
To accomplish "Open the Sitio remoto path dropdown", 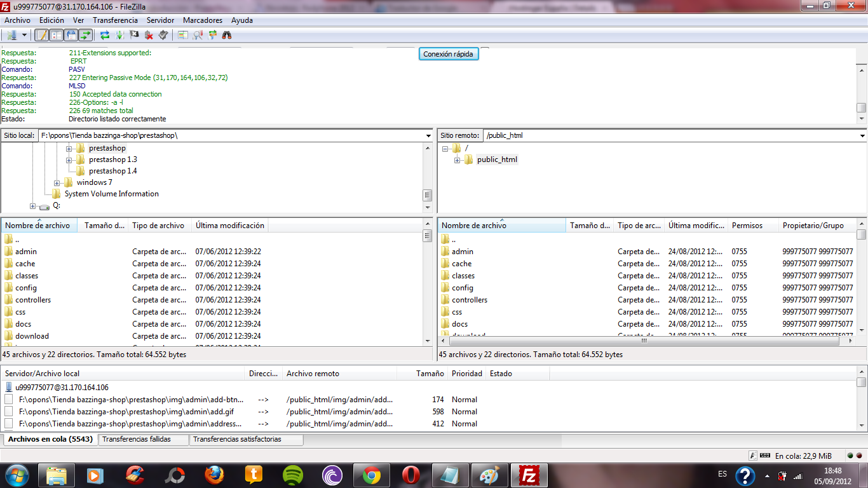I will [x=862, y=135].
